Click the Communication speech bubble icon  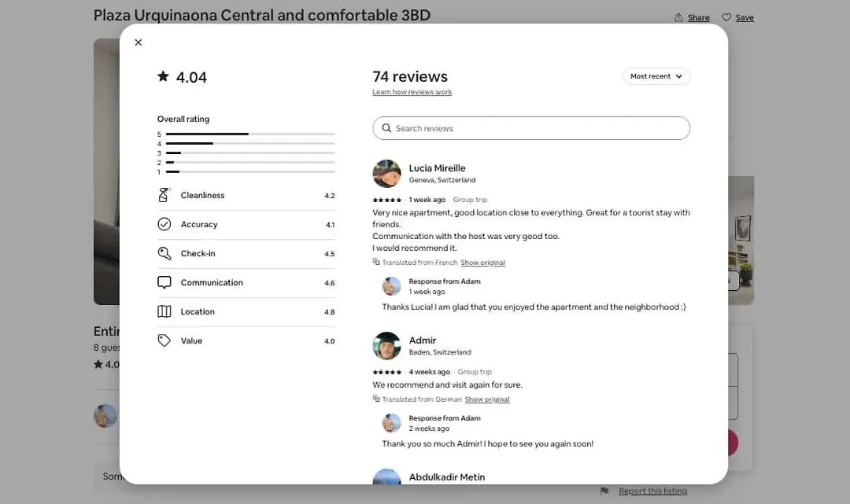tap(164, 282)
